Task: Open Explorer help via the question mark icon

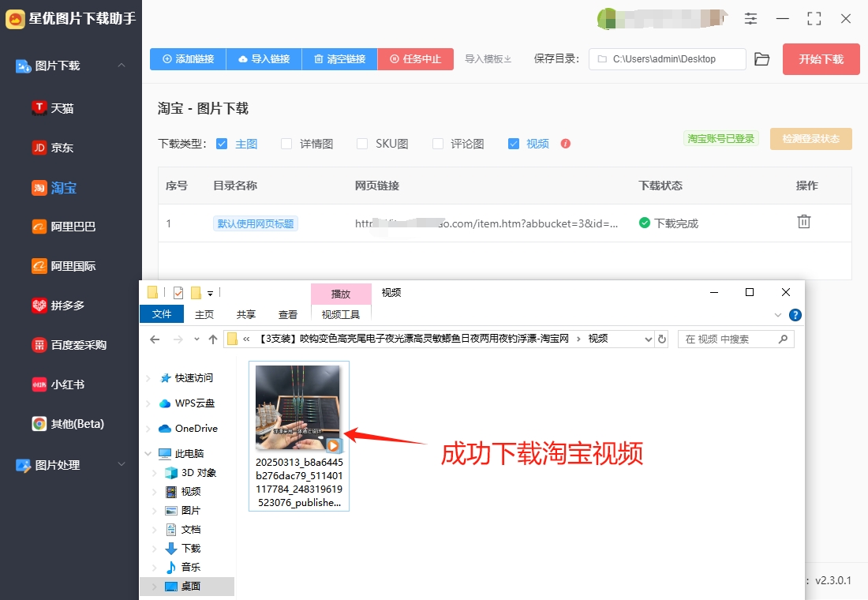Action: coord(795,315)
